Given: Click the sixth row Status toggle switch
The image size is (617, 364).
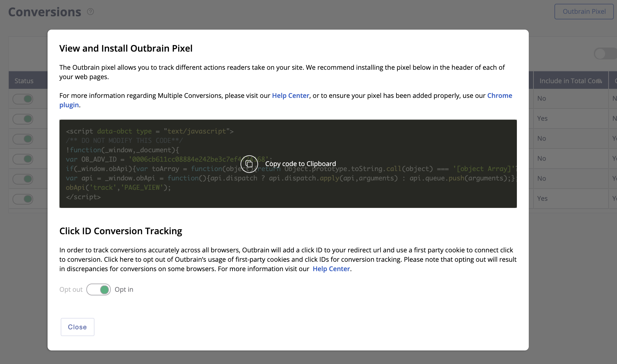Looking at the screenshot, I should [24, 199].
